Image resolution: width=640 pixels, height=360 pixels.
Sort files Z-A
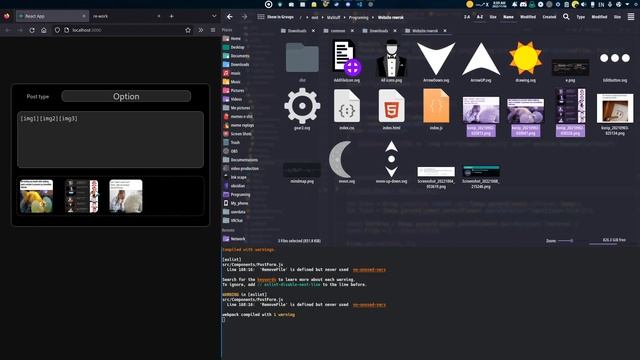(467, 17)
